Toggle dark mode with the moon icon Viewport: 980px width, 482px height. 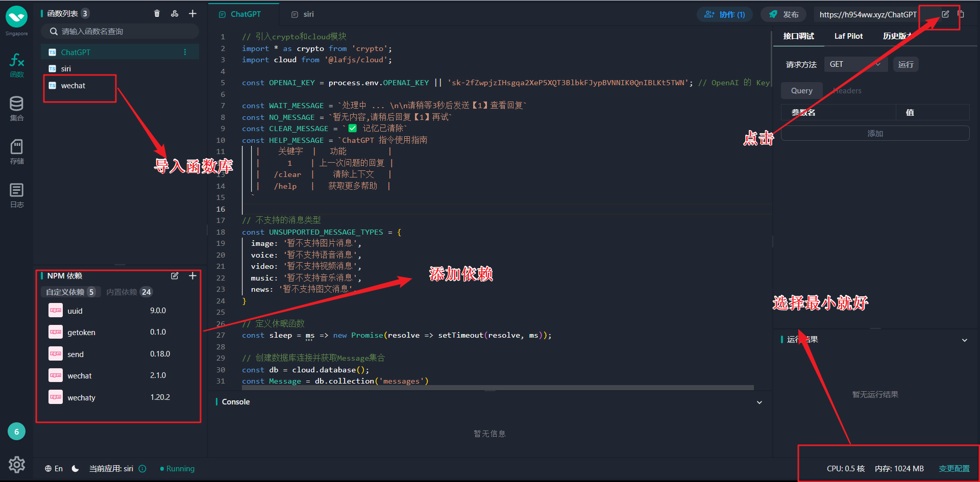click(x=75, y=468)
